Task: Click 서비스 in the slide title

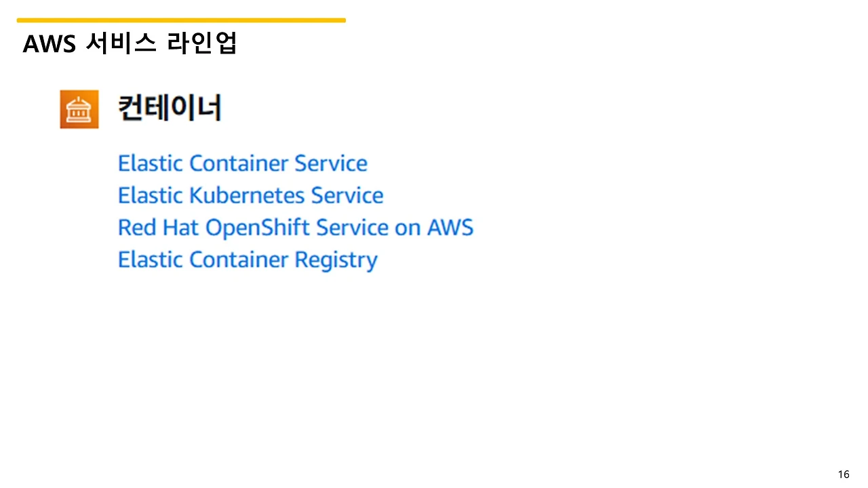Action: click(x=123, y=44)
